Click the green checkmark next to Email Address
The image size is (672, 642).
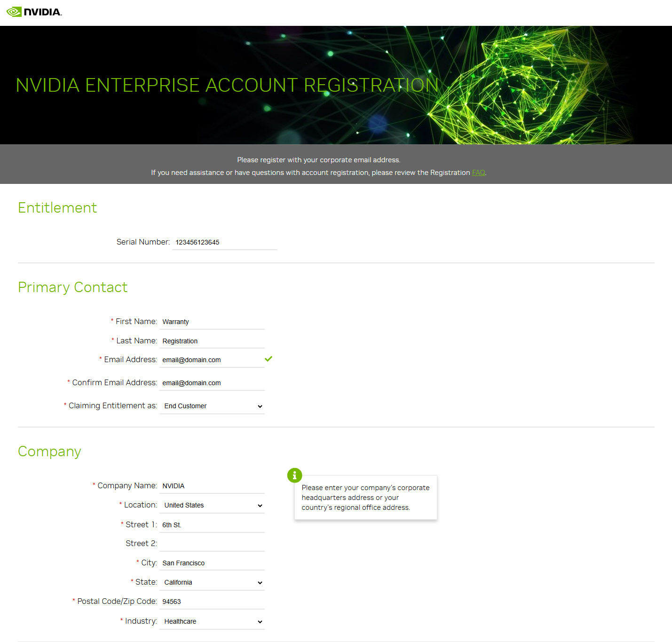click(x=269, y=359)
